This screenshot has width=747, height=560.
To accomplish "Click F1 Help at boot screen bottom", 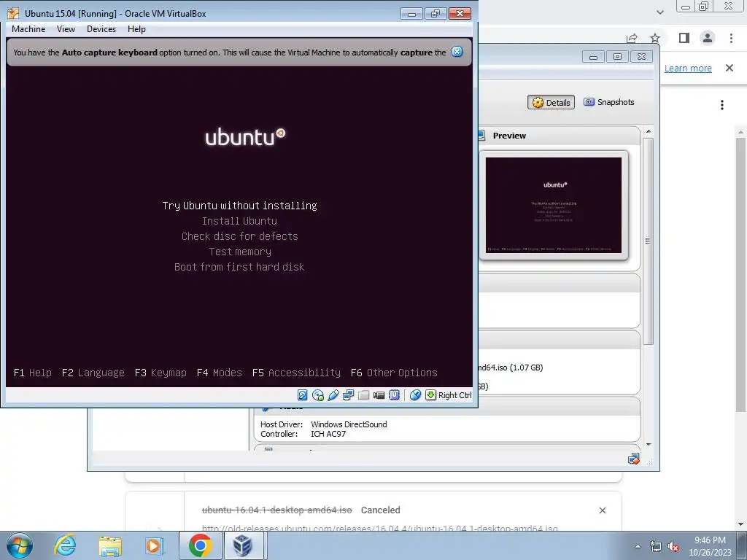I will coord(32,373).
